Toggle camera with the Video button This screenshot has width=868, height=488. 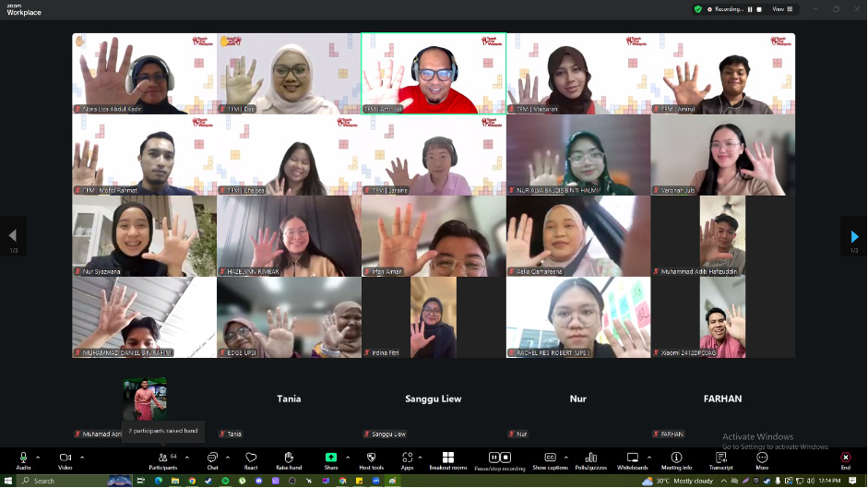pos(65,459)
